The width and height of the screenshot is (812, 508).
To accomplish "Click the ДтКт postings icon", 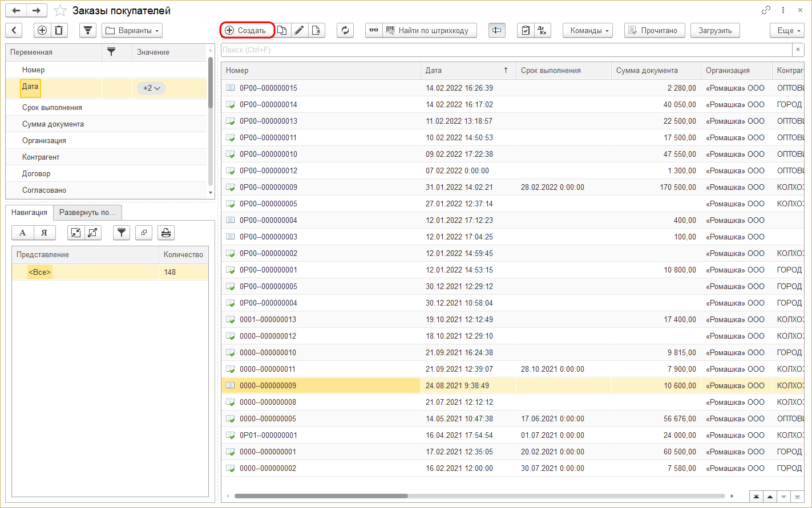I will [x=542, y=30].
